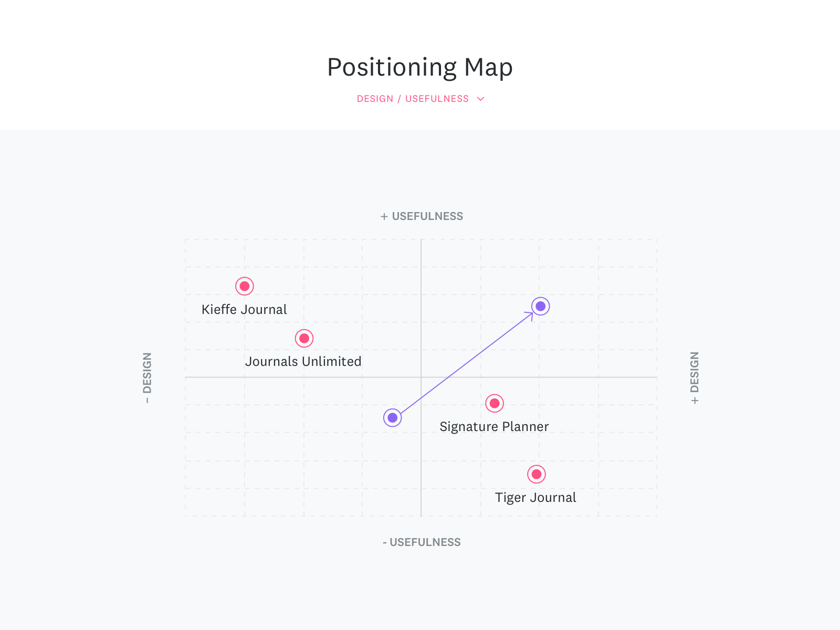Click the purple arrowhead near the top marker
Image resolution: width=840 pixels, height=630 pixels.
tap(530, 314)
